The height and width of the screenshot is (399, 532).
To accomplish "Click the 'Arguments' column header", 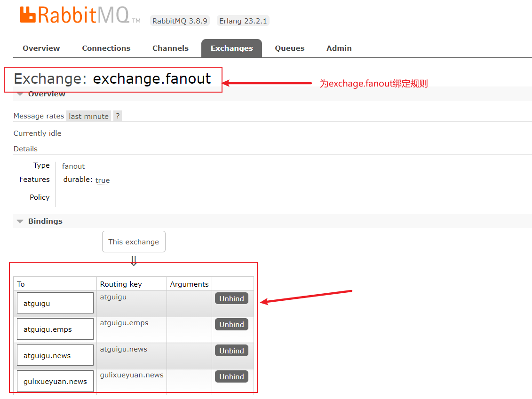I will 189,284.
